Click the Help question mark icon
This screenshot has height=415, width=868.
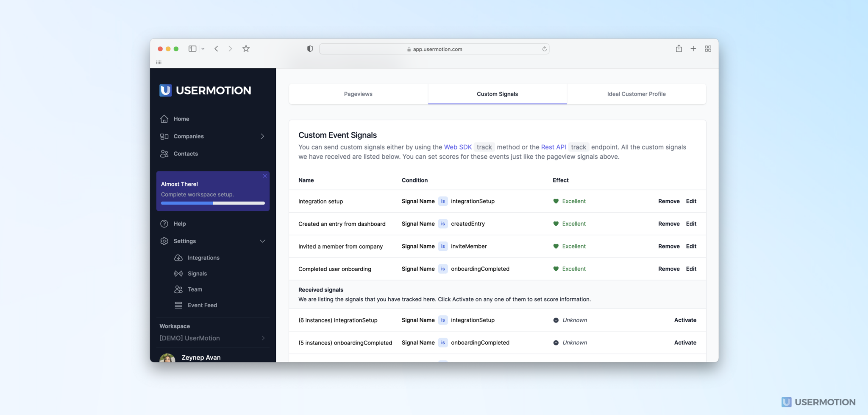pos(164,224)
